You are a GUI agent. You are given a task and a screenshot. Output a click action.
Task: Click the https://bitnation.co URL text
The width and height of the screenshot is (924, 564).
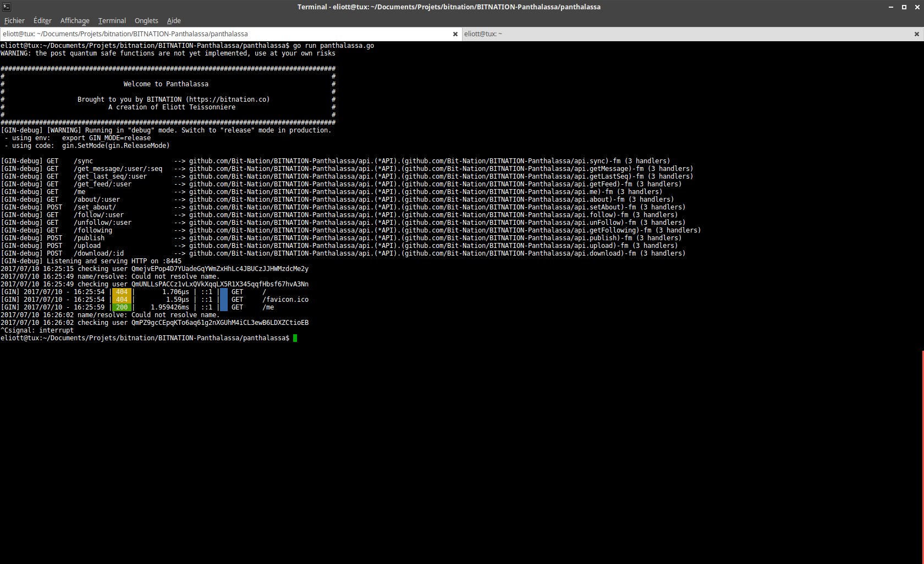coord(228,99)
